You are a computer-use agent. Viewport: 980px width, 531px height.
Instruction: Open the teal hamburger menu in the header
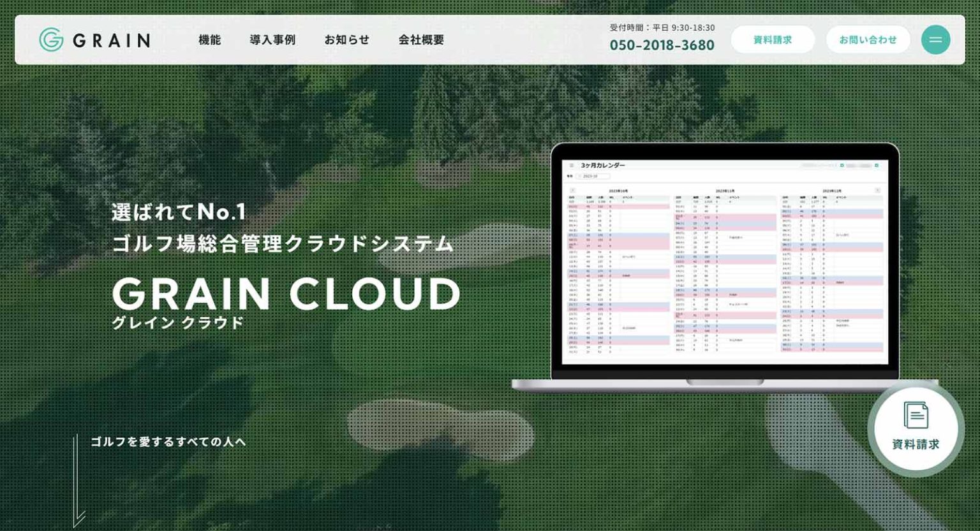point(935,40)
